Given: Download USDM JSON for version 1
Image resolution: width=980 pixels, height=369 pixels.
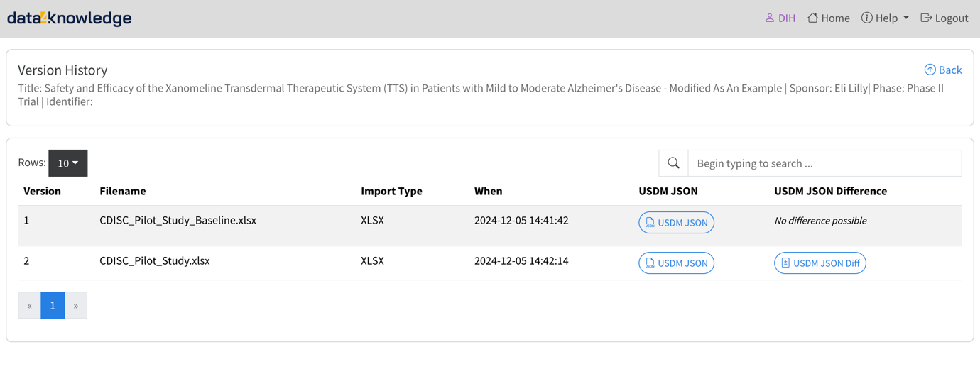Looking at the screenshot, I should click(x=676, y=223).
